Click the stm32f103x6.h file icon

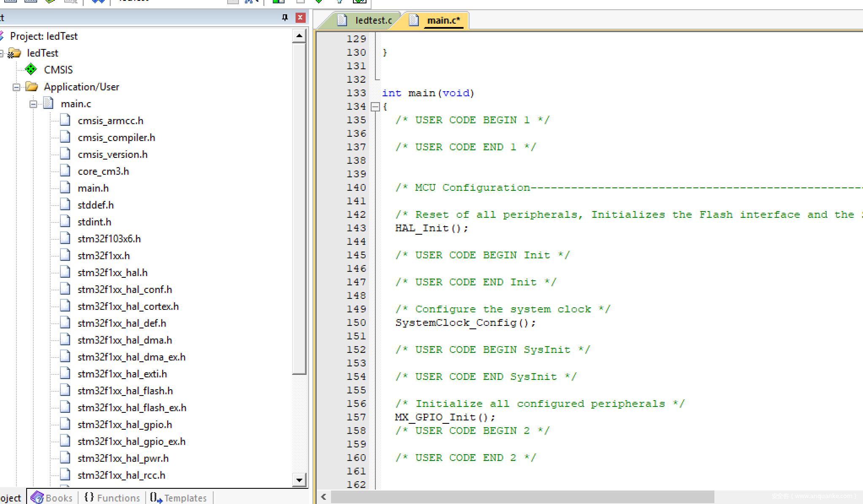point(65,238)
